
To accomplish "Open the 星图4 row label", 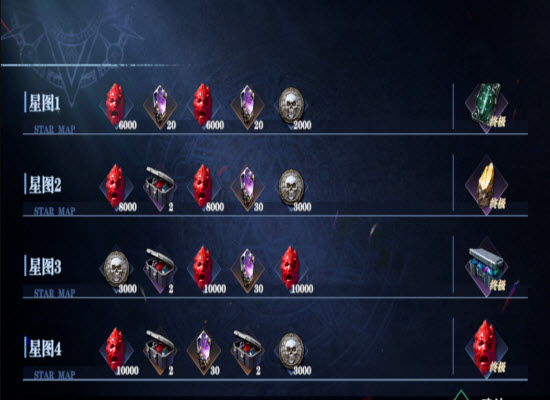I will 44,348.
